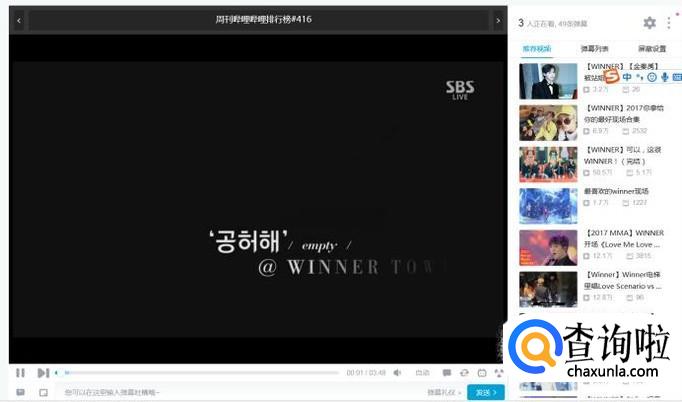Screen dimensions: 682x402
Task: Open the auto quality selector
Action: coord(422,373)
